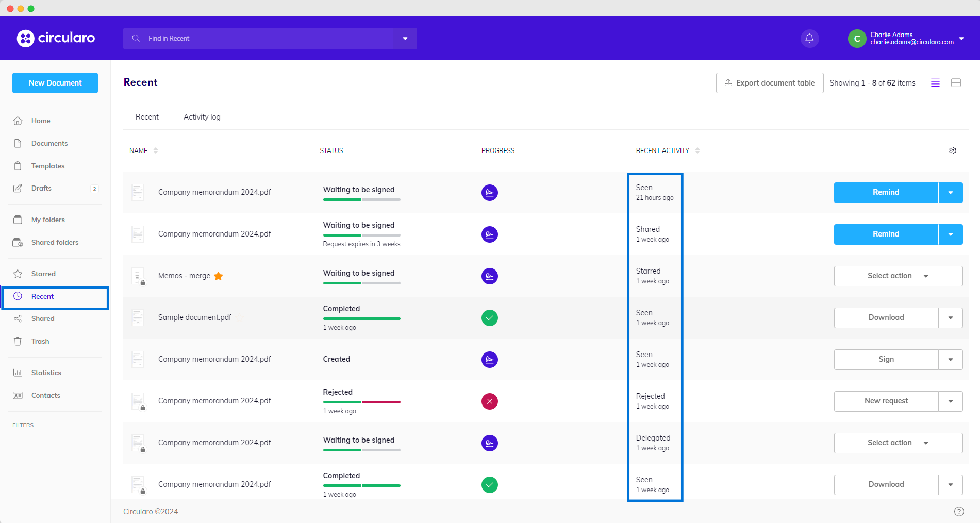
Task: Add a new filter with plus icon
Action: (x=93, y=425)
